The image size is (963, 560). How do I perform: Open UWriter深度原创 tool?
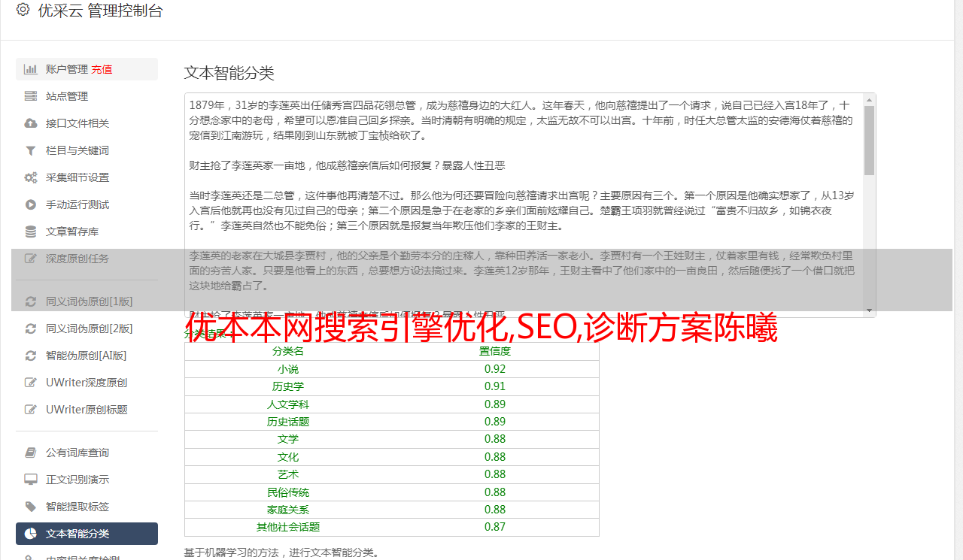pos(87,383)
